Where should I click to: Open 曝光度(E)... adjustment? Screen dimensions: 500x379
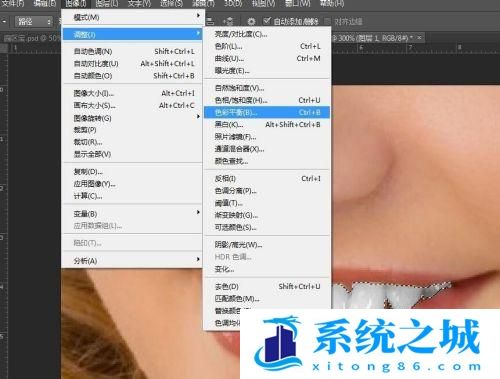click(267, 71)
